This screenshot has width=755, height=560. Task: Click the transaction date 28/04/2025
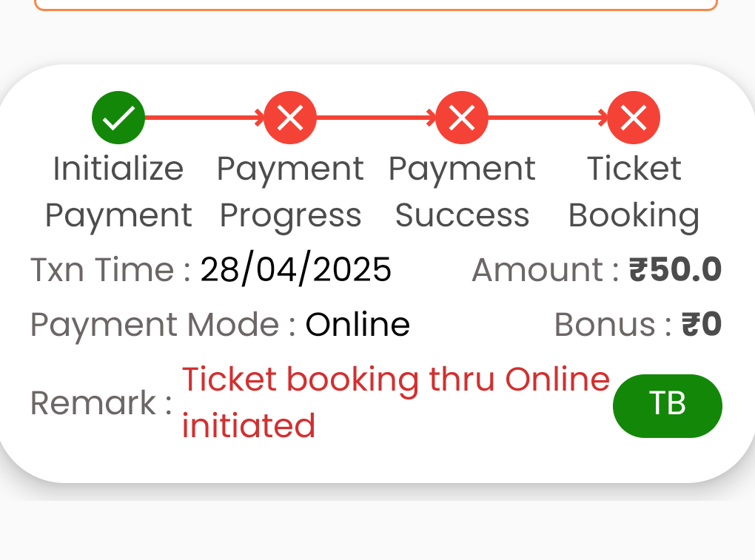click(295, 269)
